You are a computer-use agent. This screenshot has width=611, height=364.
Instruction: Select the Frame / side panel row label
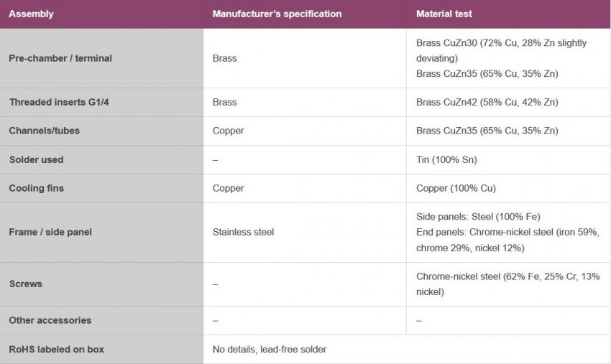[50, 232]
